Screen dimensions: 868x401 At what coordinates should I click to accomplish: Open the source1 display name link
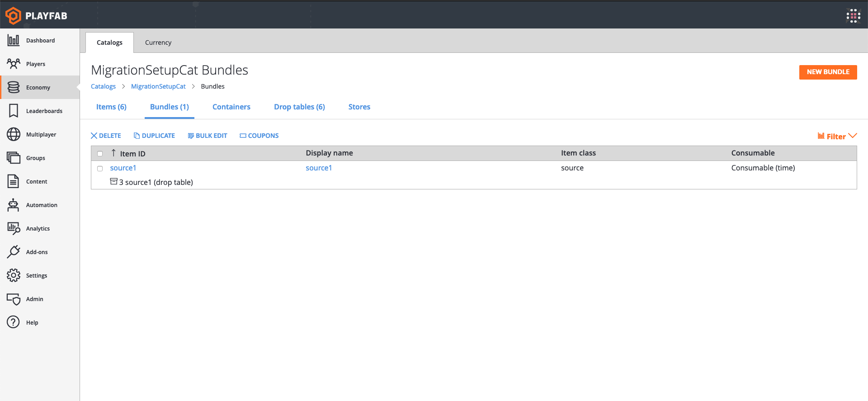click(x=319, y=168)
